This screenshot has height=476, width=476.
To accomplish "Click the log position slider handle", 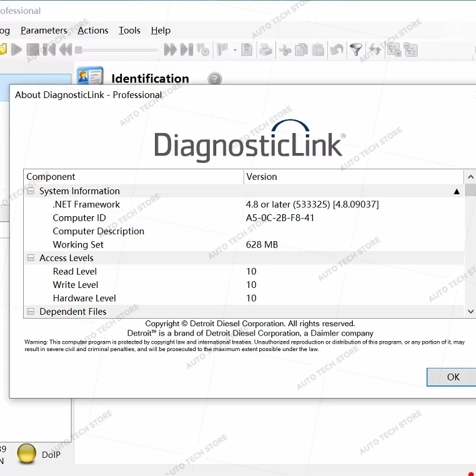I will pos(79,50).
